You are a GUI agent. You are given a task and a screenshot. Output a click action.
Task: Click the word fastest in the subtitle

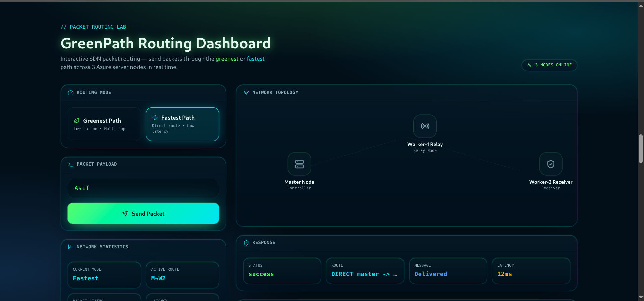(x=256, y=59)
